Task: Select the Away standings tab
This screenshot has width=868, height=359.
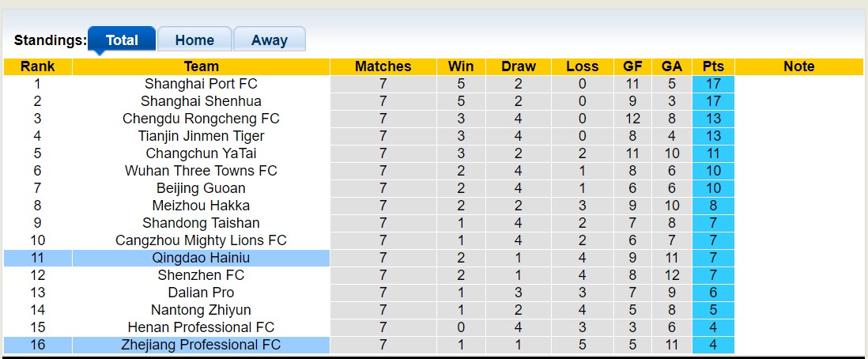Action: [x=269, y=40]
